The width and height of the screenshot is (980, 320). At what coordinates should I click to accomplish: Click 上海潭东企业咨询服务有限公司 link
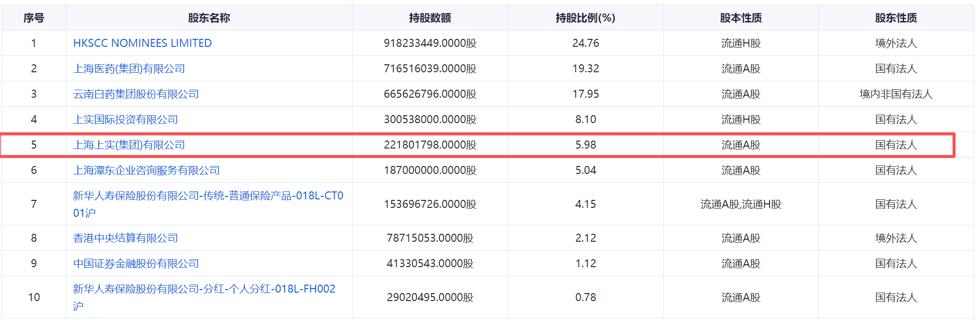(x=146, y=170)
